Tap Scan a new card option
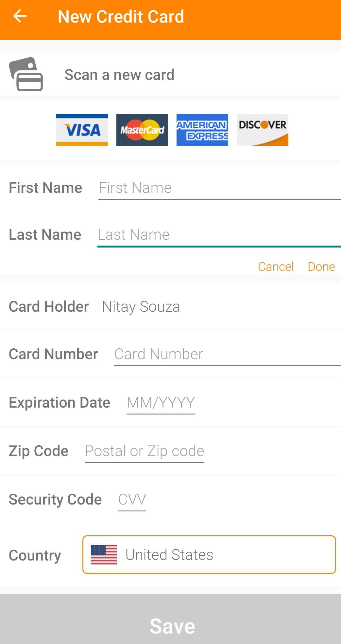 tap(119, 75)
